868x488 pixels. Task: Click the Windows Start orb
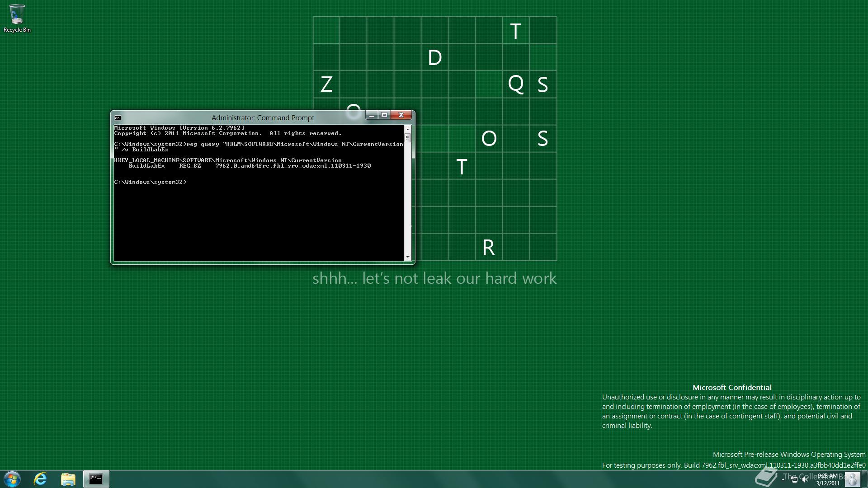pyautogui.click(x=11, y=479)
